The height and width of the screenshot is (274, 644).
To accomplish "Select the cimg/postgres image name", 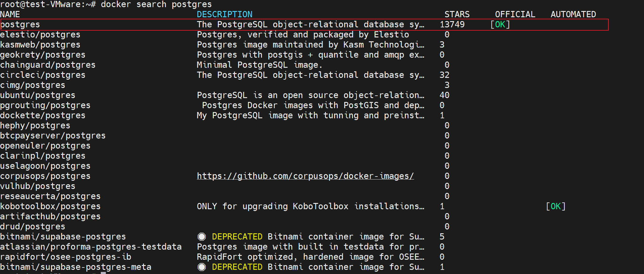I will (33, 85).
